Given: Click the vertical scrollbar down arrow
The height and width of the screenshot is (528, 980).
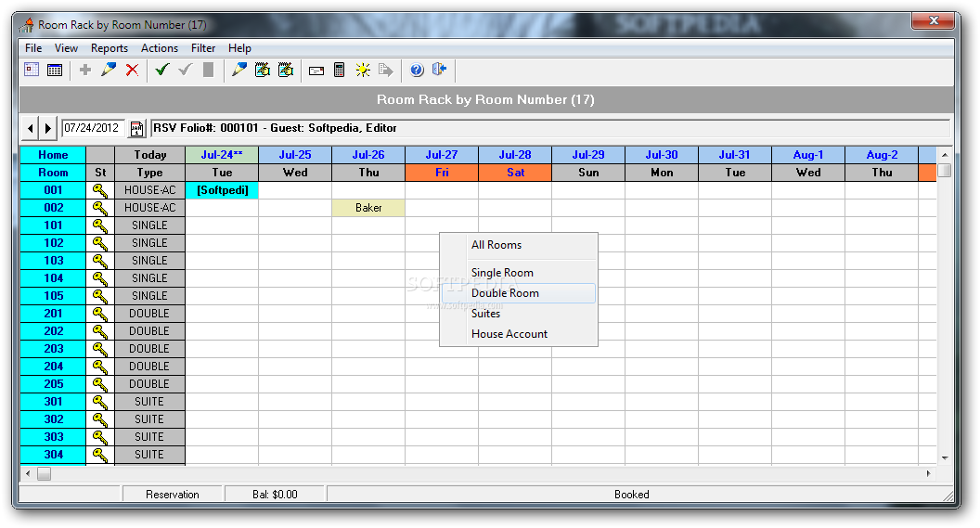Looking at the screenshot, I should (x=945, y=458).
